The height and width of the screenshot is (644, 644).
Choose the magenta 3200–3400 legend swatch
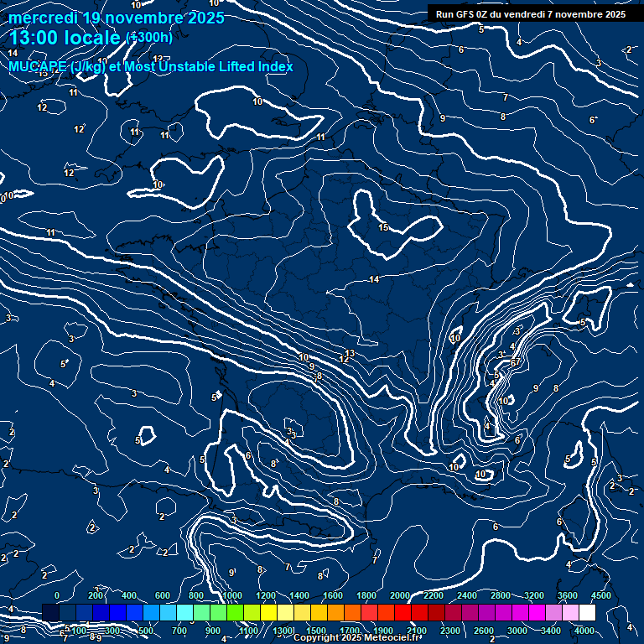coord(537,612)
